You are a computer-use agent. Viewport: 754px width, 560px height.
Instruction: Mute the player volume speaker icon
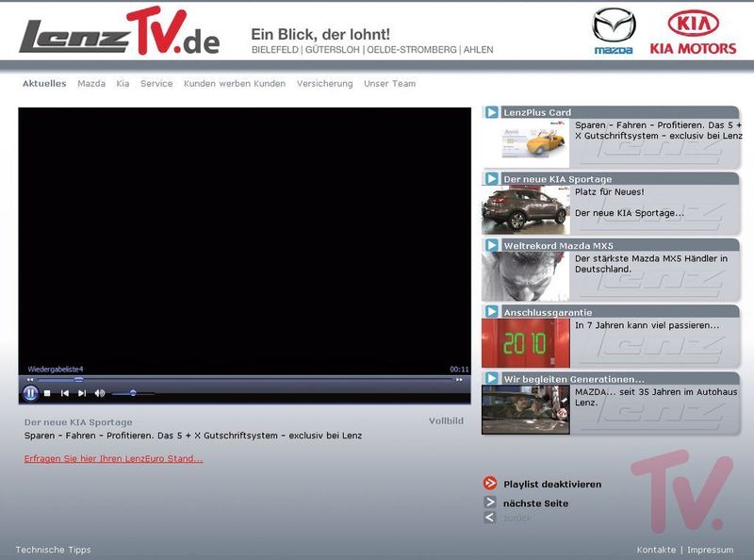click(x=100, y=393)
